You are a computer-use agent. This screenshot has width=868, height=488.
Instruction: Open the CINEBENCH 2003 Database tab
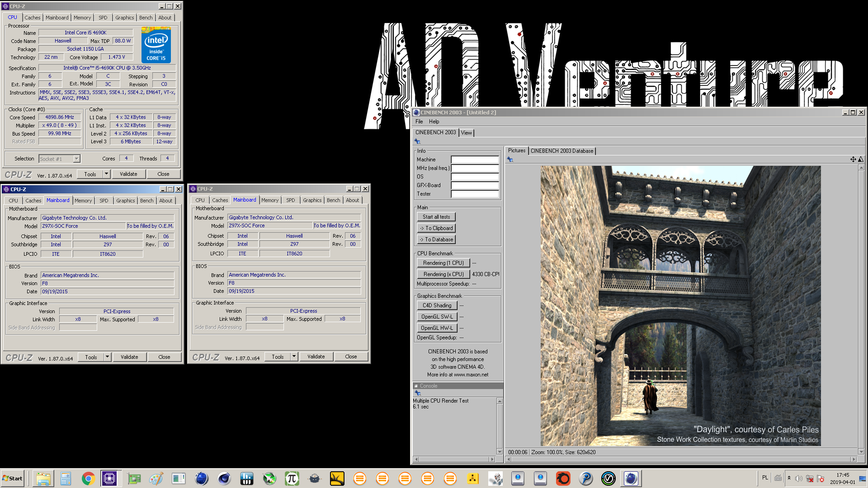(x=562, y=151)
